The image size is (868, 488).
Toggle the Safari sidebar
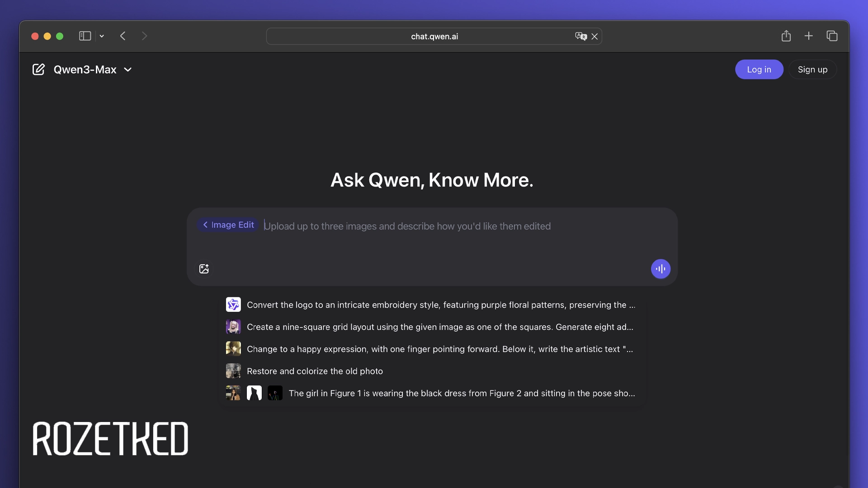pos(85,36)
